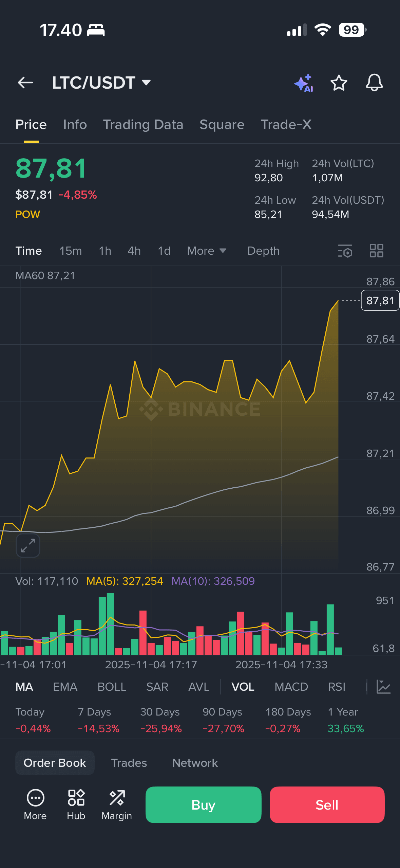The image size is (400, 868).
Task: Open the Trade-X tab
Action: pyautogui.click(x=286, y=125)
